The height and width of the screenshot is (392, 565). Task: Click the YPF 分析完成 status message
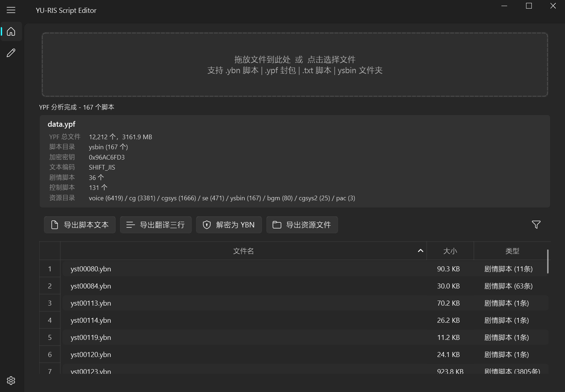(76, 107)
